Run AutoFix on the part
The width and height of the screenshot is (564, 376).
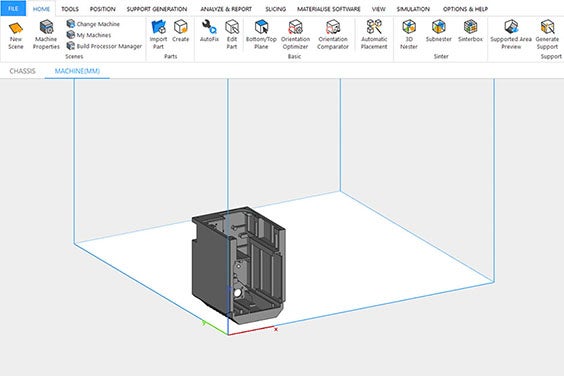209,31
